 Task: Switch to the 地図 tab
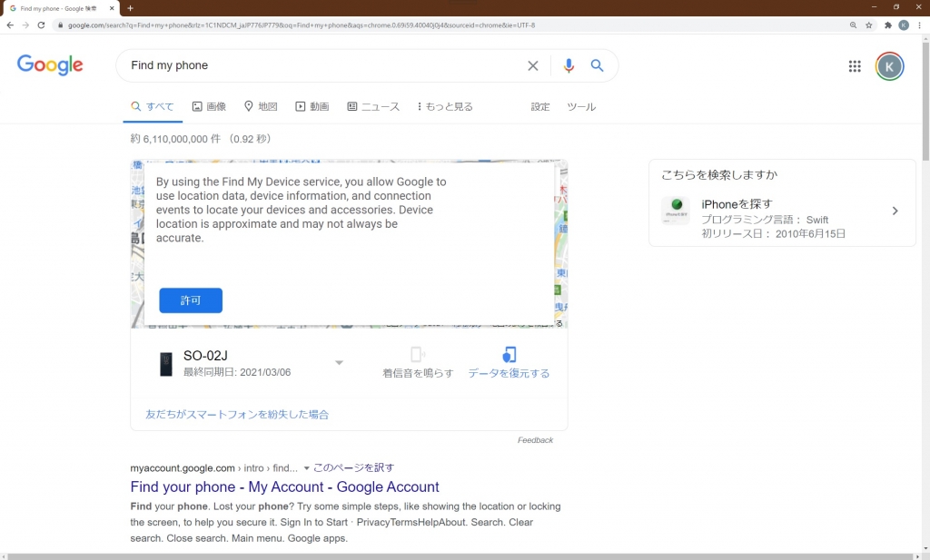pyautogui.click(x=261, y=107)
